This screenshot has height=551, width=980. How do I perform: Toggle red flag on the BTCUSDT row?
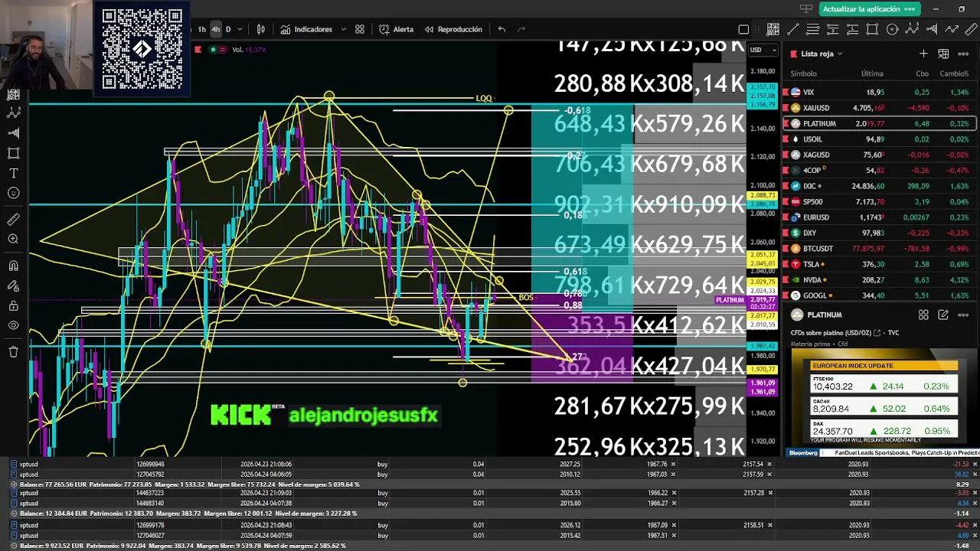click(786, 249)
